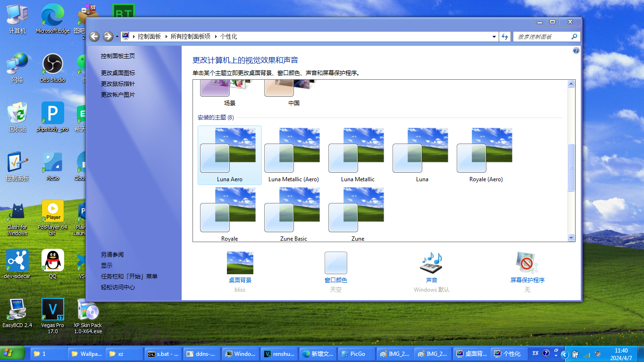Screen dimensions: 644x362
Task: Click theme list scrollbar up arrow
Action: click(571, 84)
